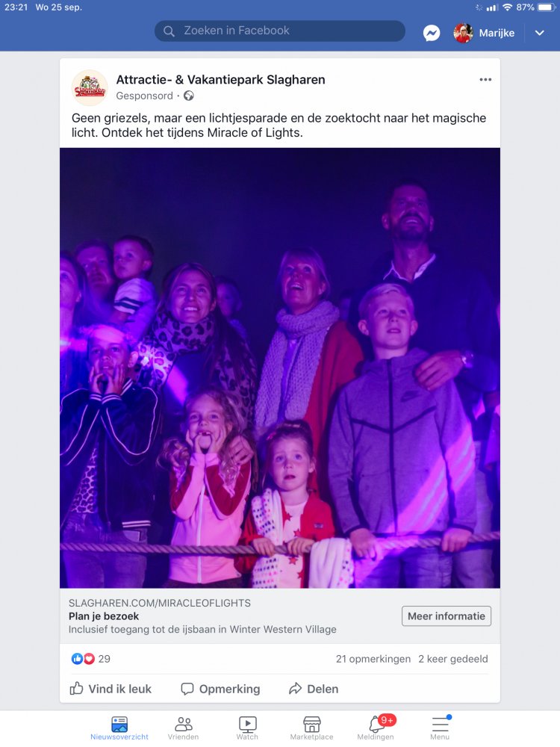Click the Opmerking comment button
Screen dimensions: 560x747
[x=220, y=689]
